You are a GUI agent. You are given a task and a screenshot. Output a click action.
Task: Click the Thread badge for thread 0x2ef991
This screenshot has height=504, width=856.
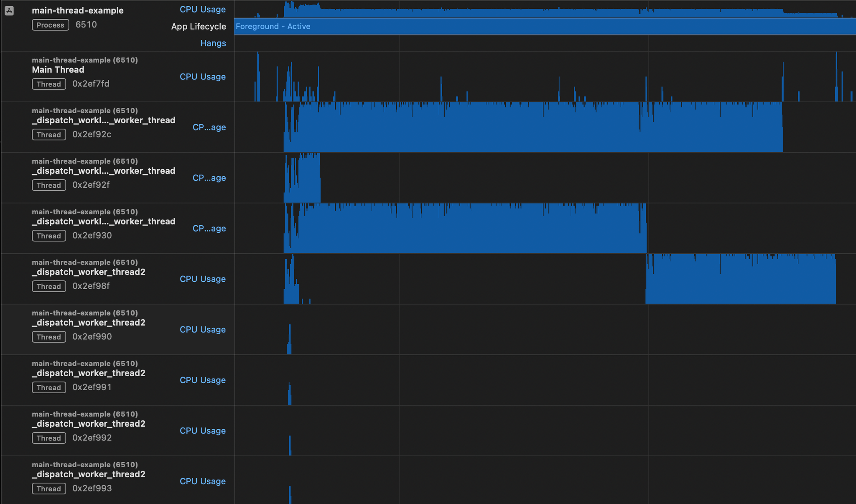click(49, 387)
